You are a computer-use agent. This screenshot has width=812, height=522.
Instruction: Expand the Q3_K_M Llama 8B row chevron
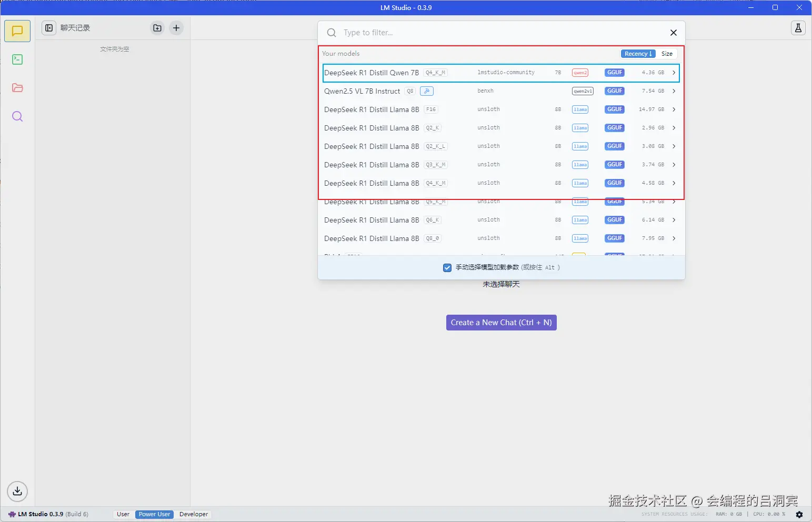click(674, 165)
